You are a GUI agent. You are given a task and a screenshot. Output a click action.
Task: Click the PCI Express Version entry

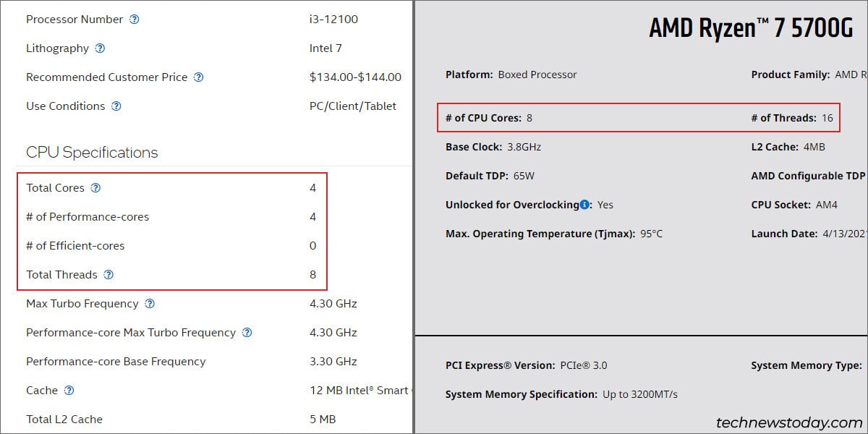point(527,365)
